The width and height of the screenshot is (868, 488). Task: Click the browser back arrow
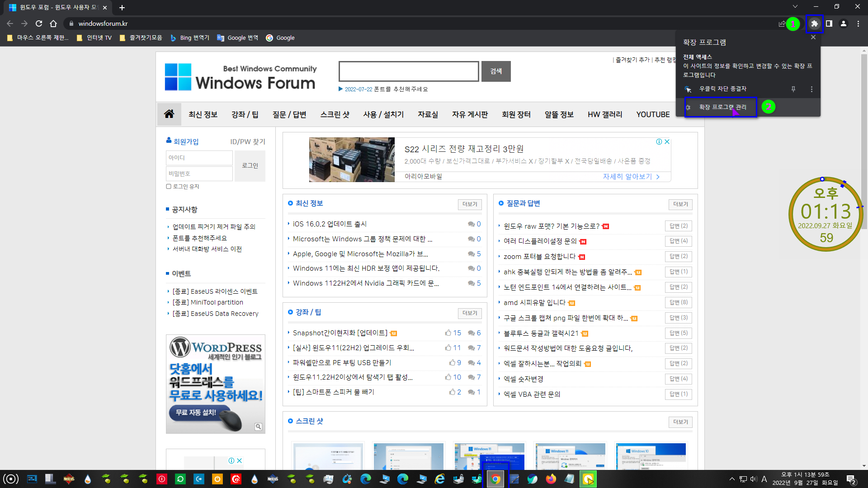10,23
